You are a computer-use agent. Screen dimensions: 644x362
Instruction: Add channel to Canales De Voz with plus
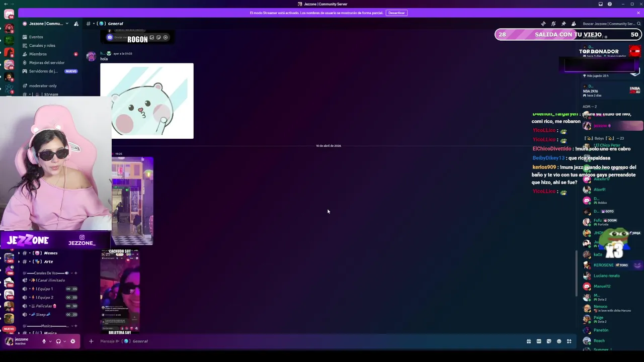(x=75, y=273)
